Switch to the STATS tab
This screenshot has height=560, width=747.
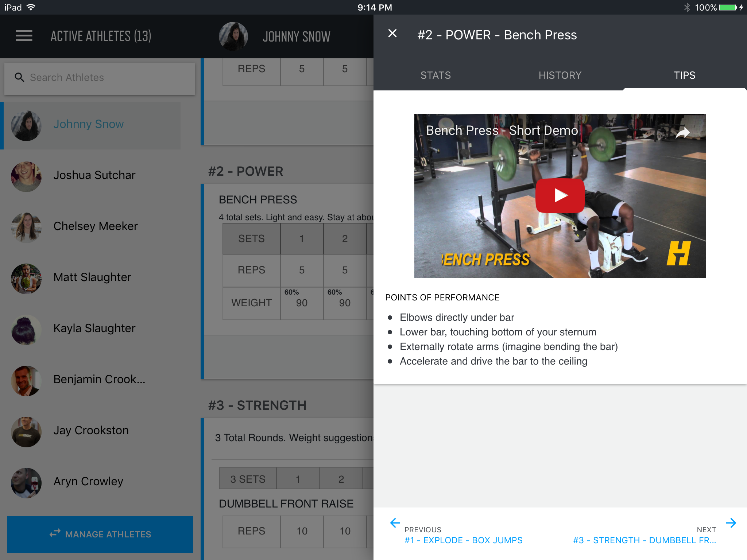(436, 75)
